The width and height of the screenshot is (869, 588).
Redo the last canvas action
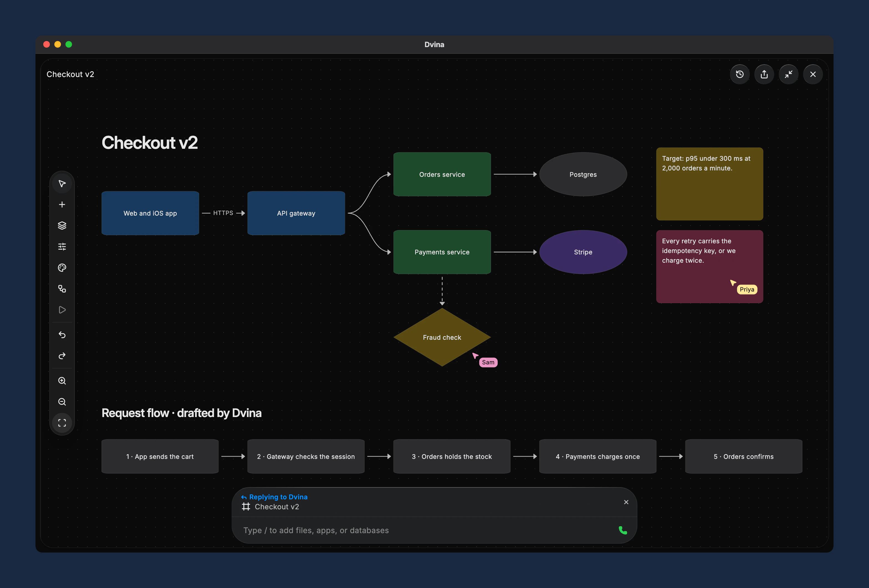[x=62, y=356]
